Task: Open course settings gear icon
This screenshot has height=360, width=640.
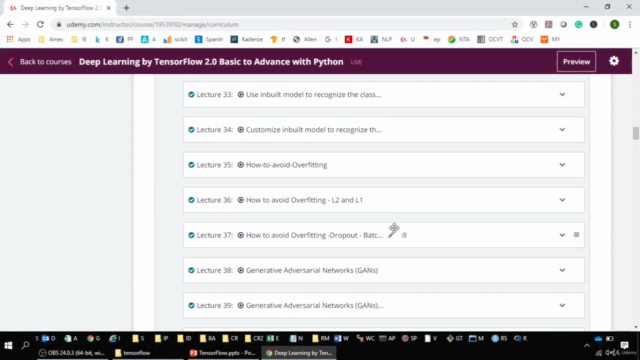Action: 614,61
